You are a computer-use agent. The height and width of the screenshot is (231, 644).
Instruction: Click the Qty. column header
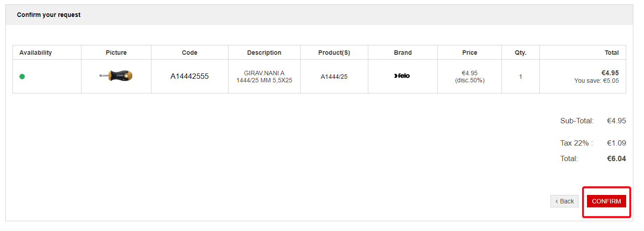pyautogui.click(x=521, y=53)
